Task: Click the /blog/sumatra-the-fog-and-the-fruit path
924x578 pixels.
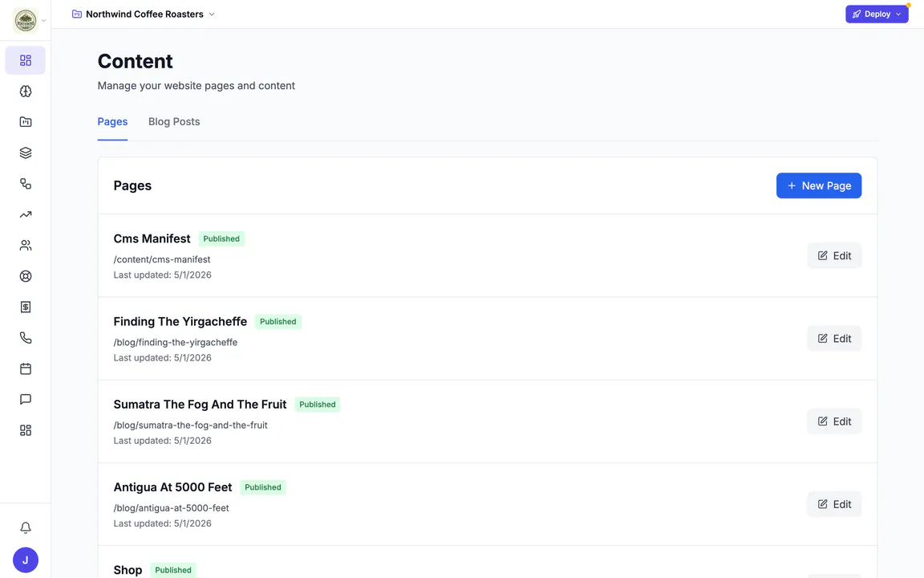Action: (x=190, y=425)
